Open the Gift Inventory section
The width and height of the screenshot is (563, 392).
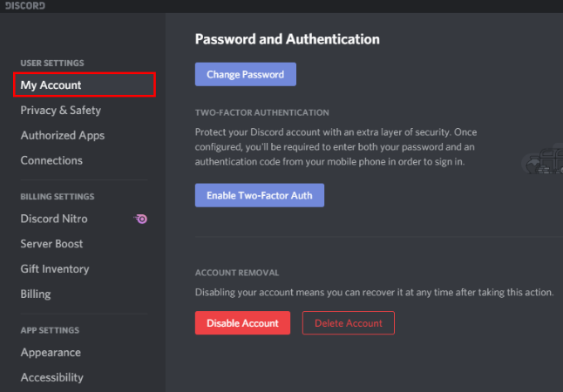click(55, 269)
